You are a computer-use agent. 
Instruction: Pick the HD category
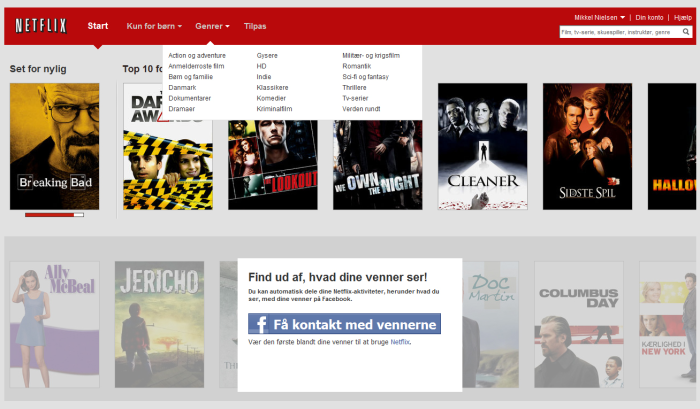(x=261, y=66)
